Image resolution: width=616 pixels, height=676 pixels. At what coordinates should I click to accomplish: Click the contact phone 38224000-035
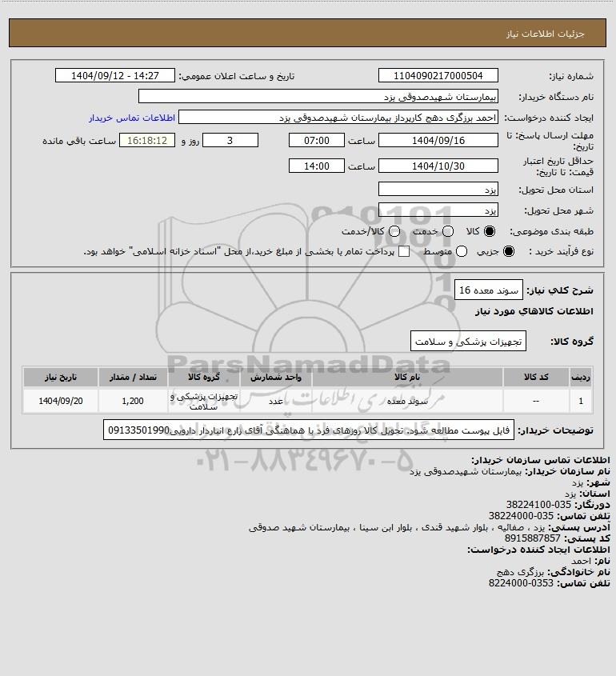[x=521, y=516]
